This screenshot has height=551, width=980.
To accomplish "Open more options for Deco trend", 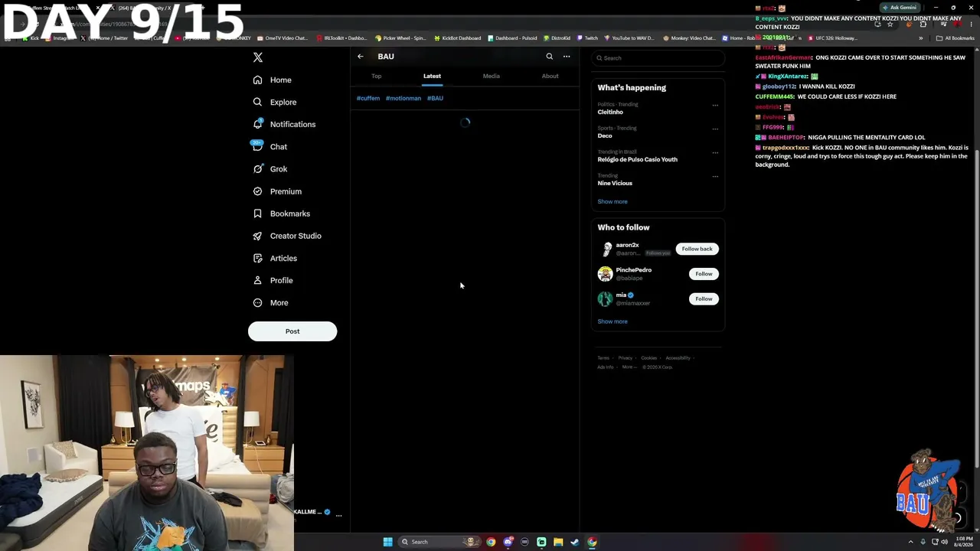I will [715, 129].
